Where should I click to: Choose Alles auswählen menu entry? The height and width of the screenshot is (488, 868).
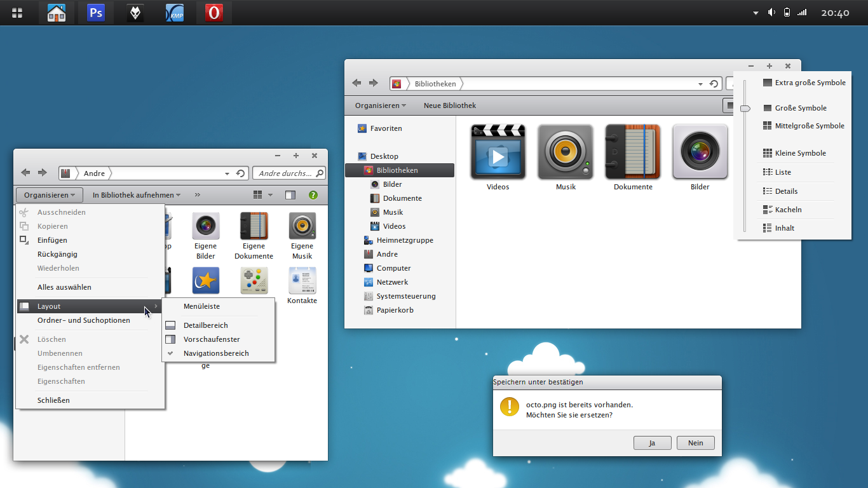pos(90,287)
